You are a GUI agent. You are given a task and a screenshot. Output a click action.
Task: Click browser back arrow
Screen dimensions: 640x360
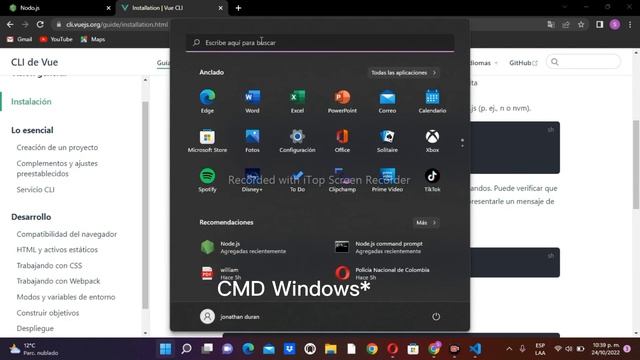[10, 24]
